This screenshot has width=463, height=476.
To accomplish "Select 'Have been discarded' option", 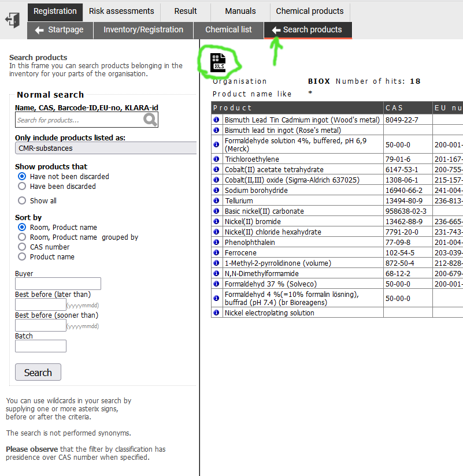I will pos(22,186).
